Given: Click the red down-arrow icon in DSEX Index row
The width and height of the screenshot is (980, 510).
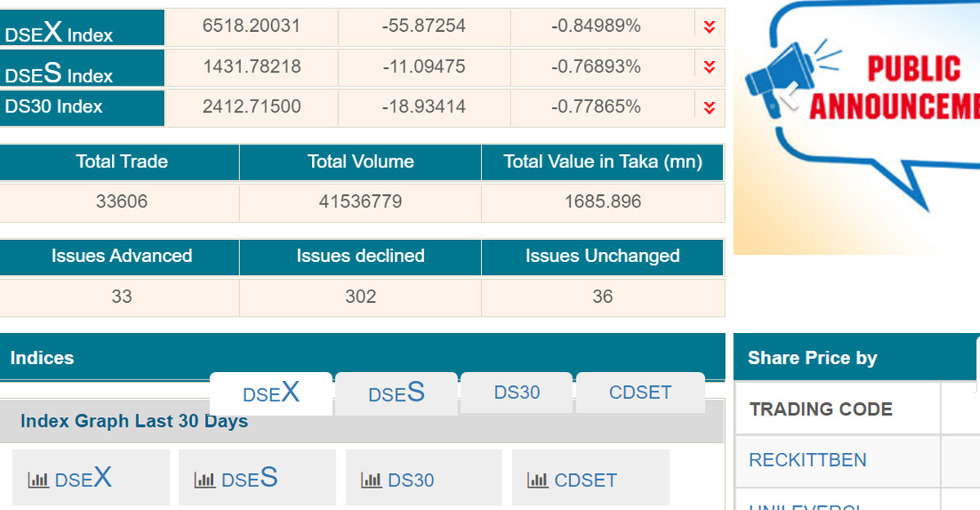Looking at the screenshot, I should click(x=709, y=27).
